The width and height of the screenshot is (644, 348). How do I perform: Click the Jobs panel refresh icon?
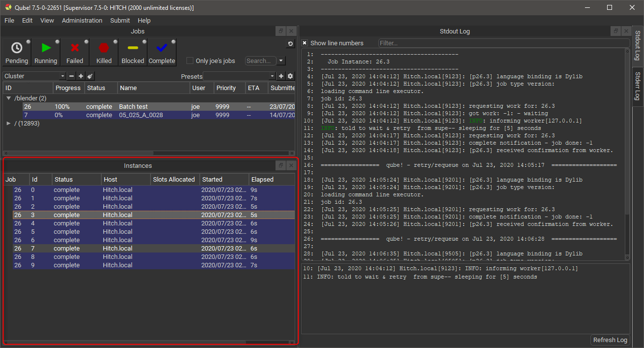290,44
